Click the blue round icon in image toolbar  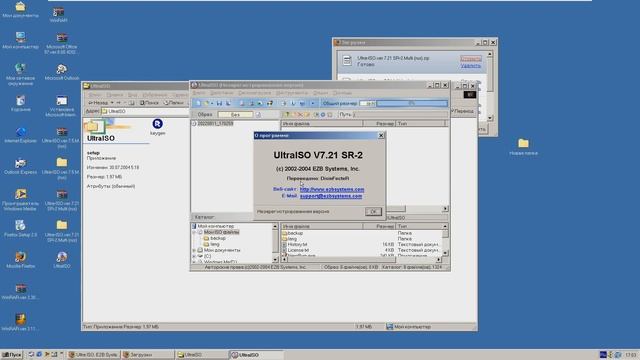323,115
